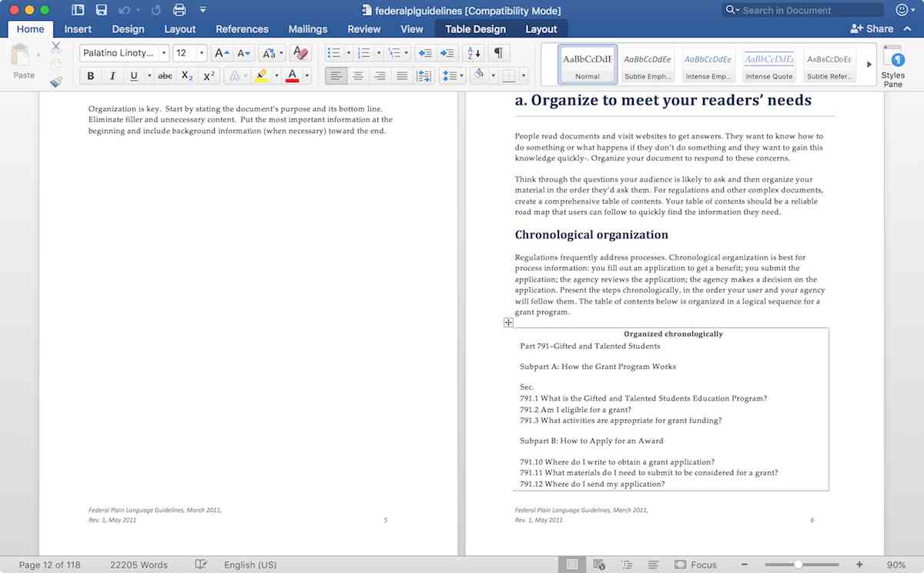Toggle Italic formatting
This screenshot has height=573, width=924.
pos(110,75)
